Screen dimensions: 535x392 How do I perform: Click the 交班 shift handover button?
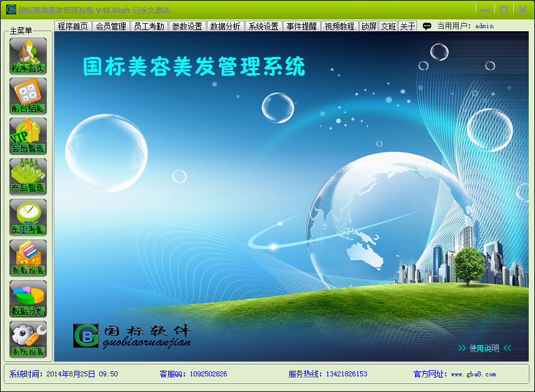point(388,26)
